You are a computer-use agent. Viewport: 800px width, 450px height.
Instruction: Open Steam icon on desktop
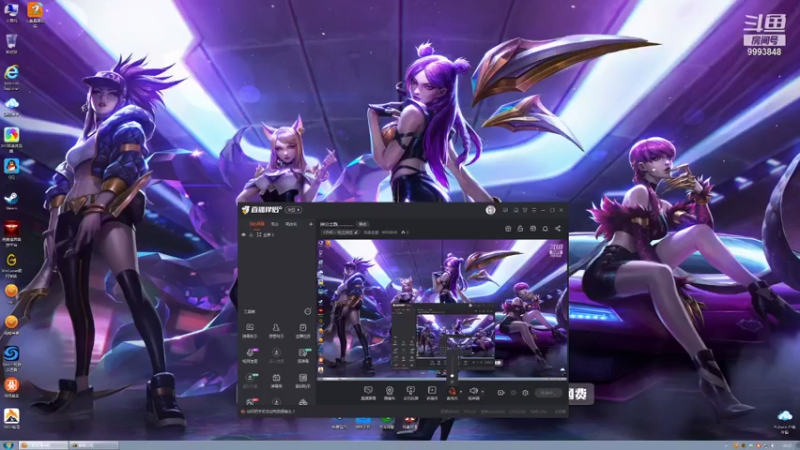(x=11, y=201)
